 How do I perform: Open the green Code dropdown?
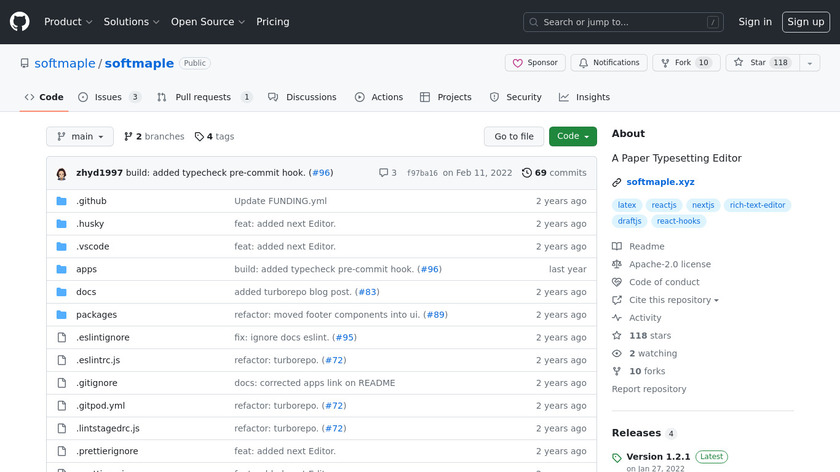(572, 137)
